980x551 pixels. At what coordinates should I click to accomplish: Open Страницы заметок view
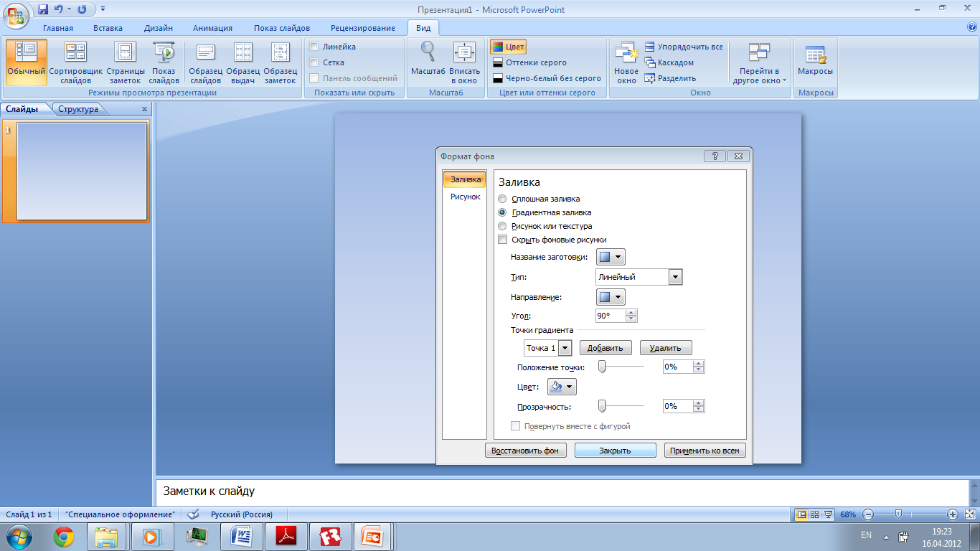point(126,62)
